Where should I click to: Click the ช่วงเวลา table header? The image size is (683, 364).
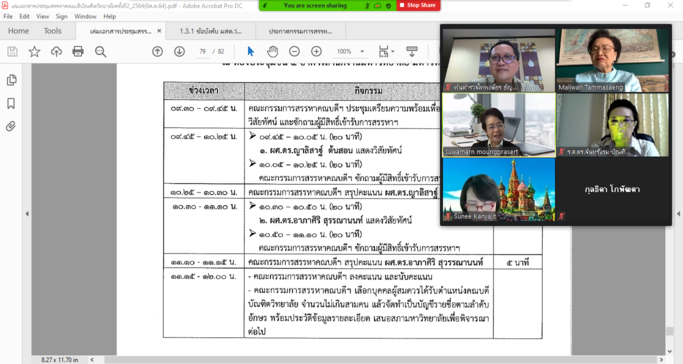[x=204, y=91]
